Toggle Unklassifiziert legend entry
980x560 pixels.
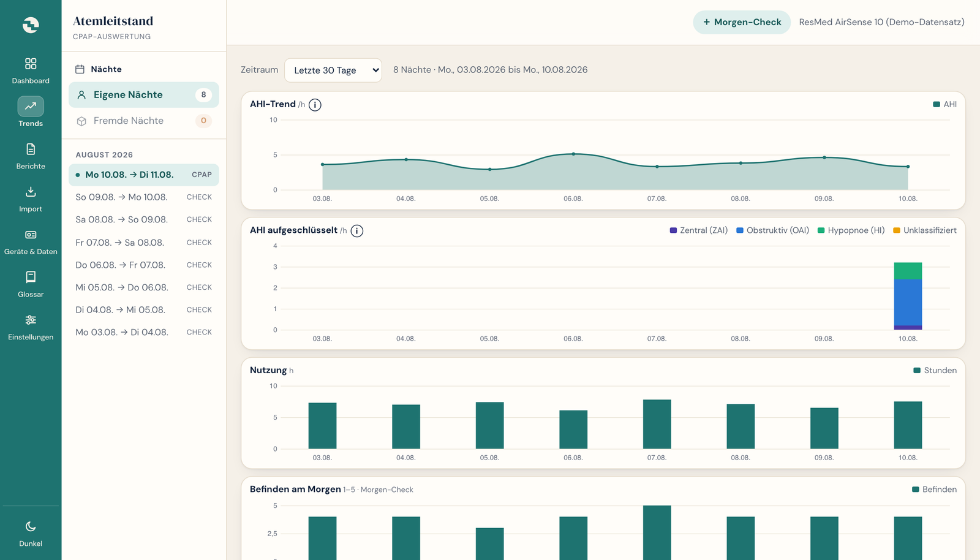tap(925, 230)
